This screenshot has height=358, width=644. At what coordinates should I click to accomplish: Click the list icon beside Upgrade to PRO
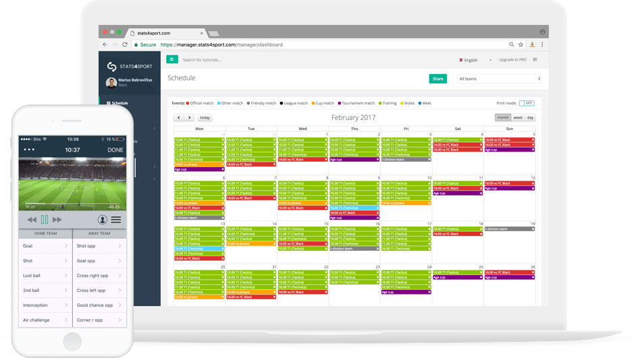(535, 60)
